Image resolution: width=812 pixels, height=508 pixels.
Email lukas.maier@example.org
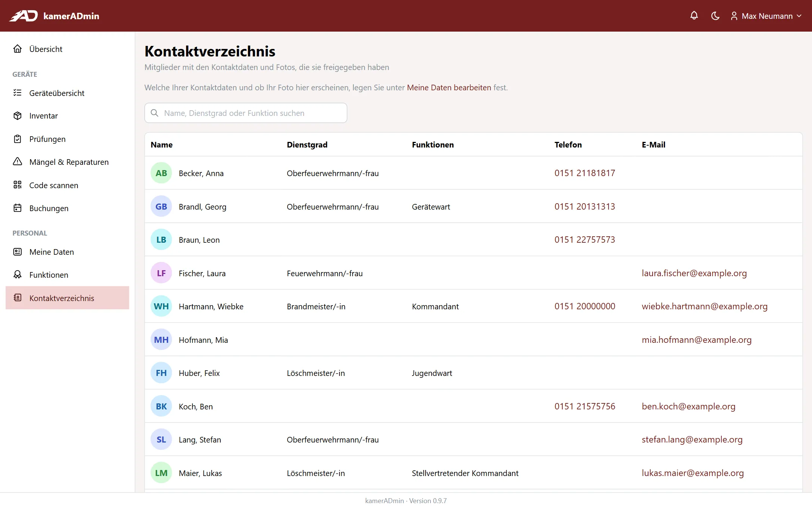pyautogui.click(x=692, y=473)
